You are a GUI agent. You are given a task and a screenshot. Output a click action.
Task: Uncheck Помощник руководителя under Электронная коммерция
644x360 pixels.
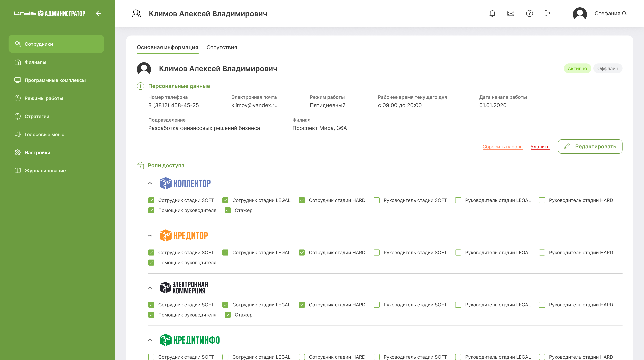[151, 315]
